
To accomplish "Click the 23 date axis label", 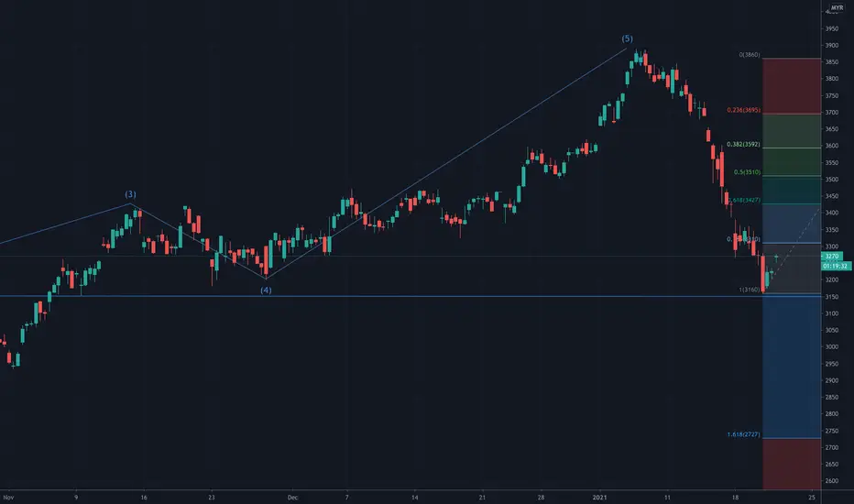I will (x=212, y=498).
